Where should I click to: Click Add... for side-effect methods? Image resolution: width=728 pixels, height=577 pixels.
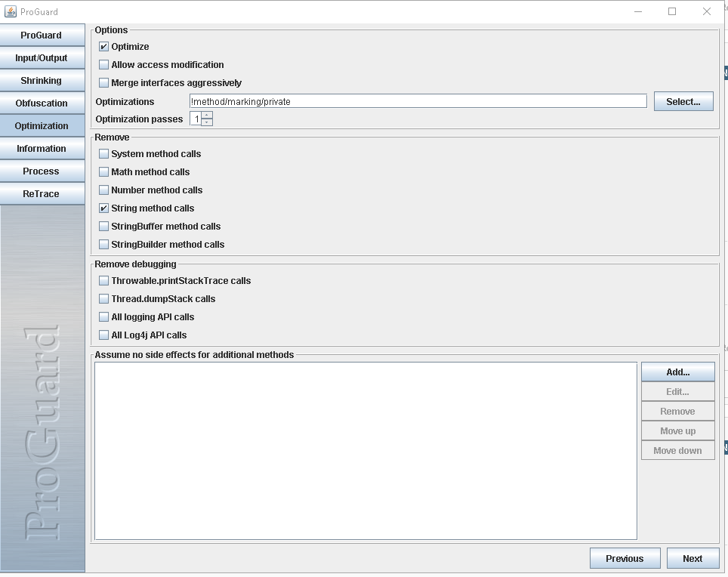click(678, 372)
